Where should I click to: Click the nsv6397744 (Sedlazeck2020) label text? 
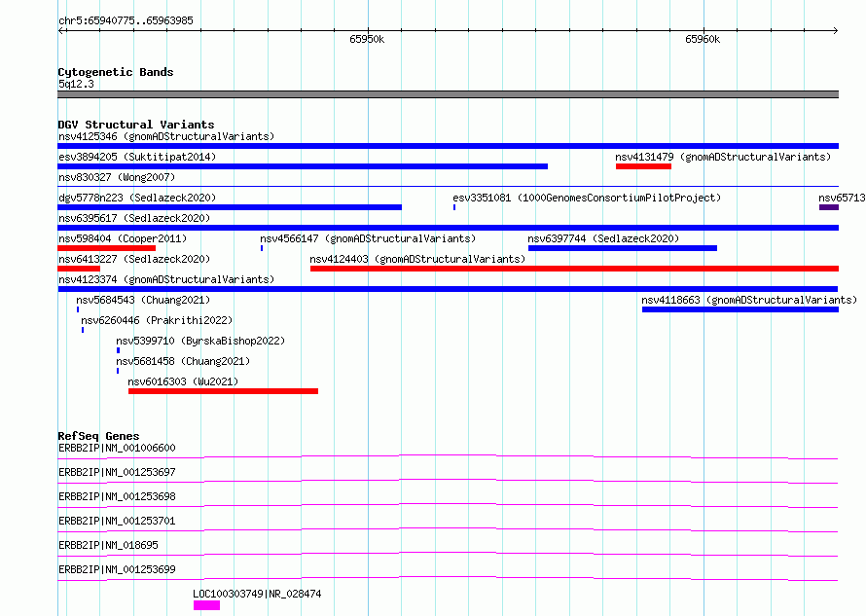(603, 238)
